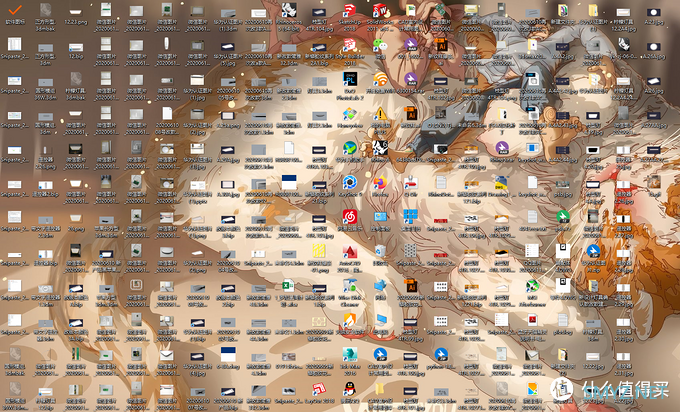Open the Recycle Bin icon
This screenshot has height=412, width=680.
tap(380, 252)
